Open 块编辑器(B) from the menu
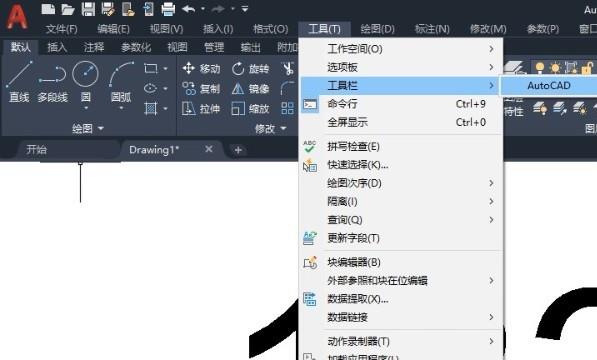The width and height of the screenshot is (597, 360). coord(401,262)
